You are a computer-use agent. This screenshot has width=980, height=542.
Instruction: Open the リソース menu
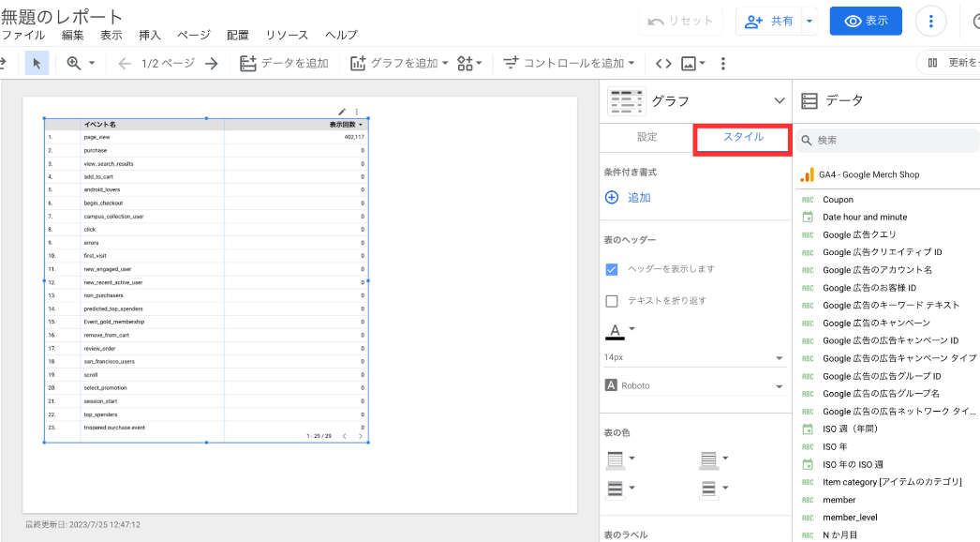pos(287,35)
